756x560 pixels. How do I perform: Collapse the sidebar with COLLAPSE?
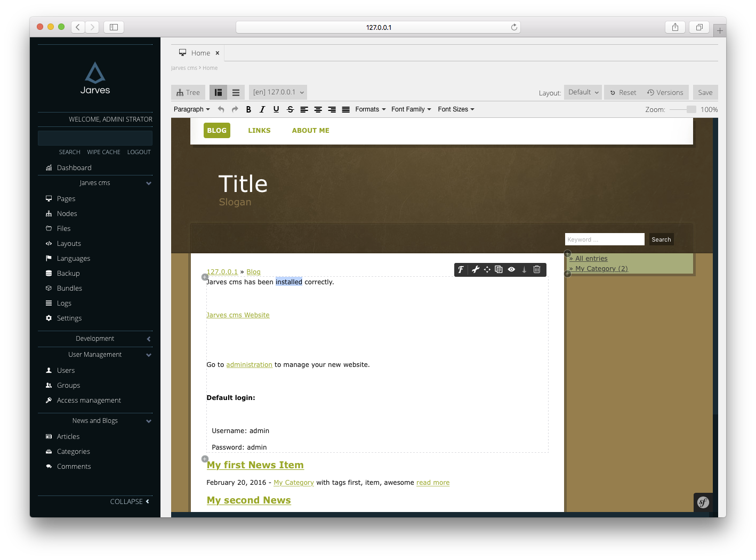130,501
